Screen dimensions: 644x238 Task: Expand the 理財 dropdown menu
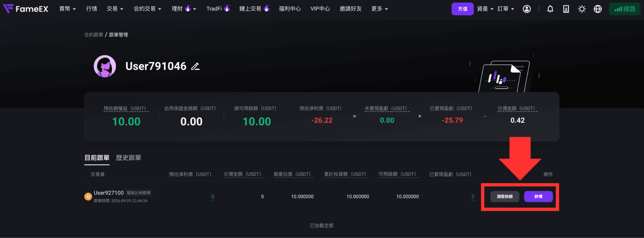click(184, 9)
